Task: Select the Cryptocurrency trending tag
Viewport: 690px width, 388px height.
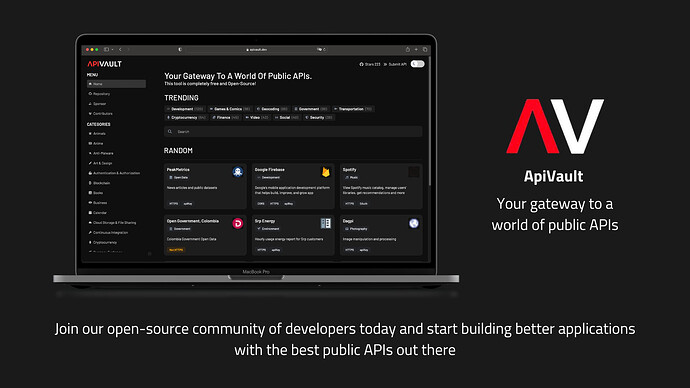Action: point(186,117)
